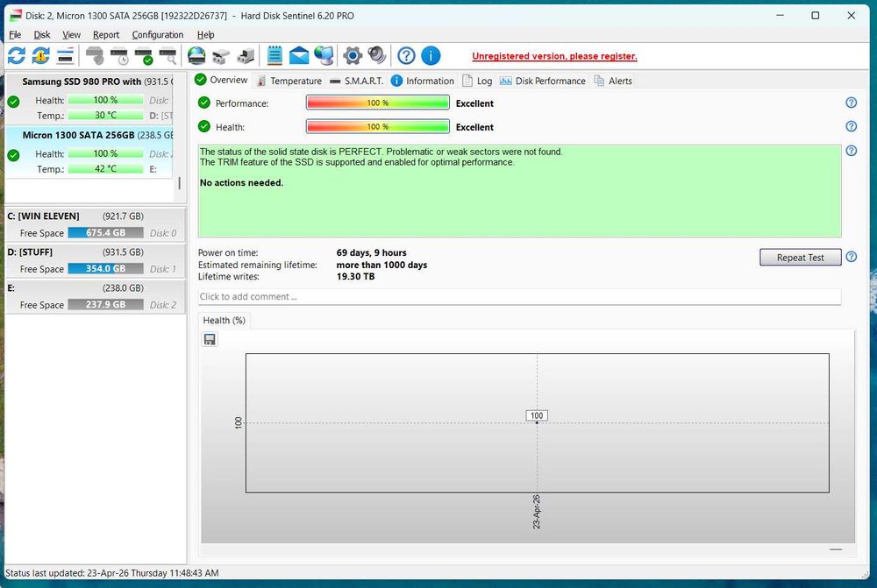
Task: Select the Health (%) graph tab
Action: pyautogui.click(x=225, y=320)
